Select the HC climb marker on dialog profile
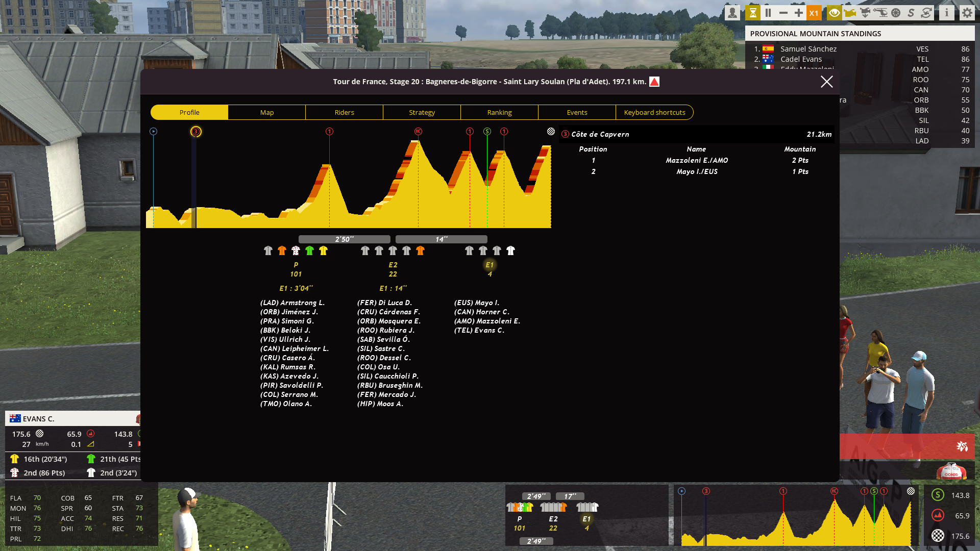Screen dimensions: 980x551 point(418,132)
